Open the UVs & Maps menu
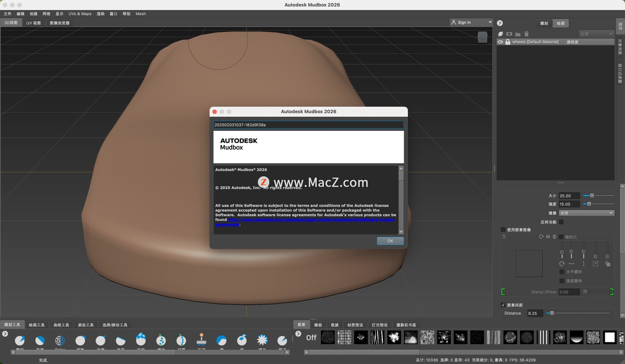The width and height of the screenshot is (625, 364). click(x=80, y=14)
